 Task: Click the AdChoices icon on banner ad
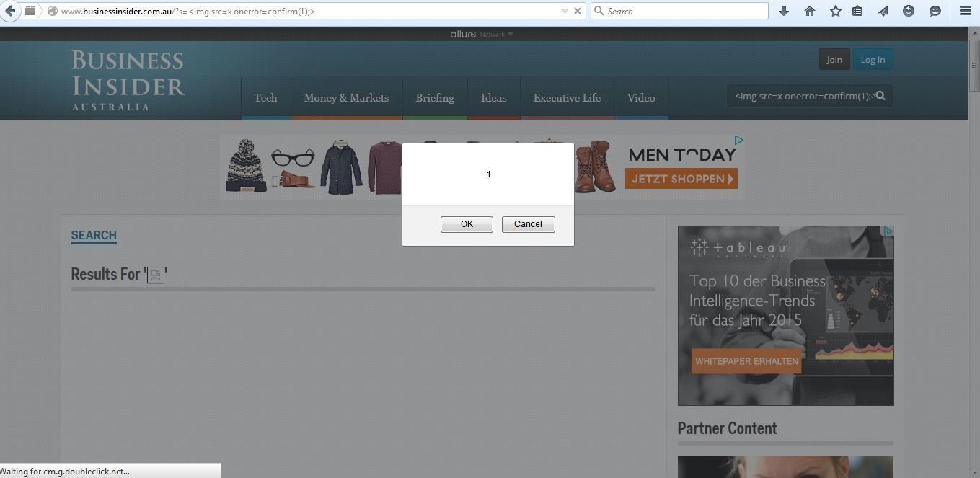(738, 140)
